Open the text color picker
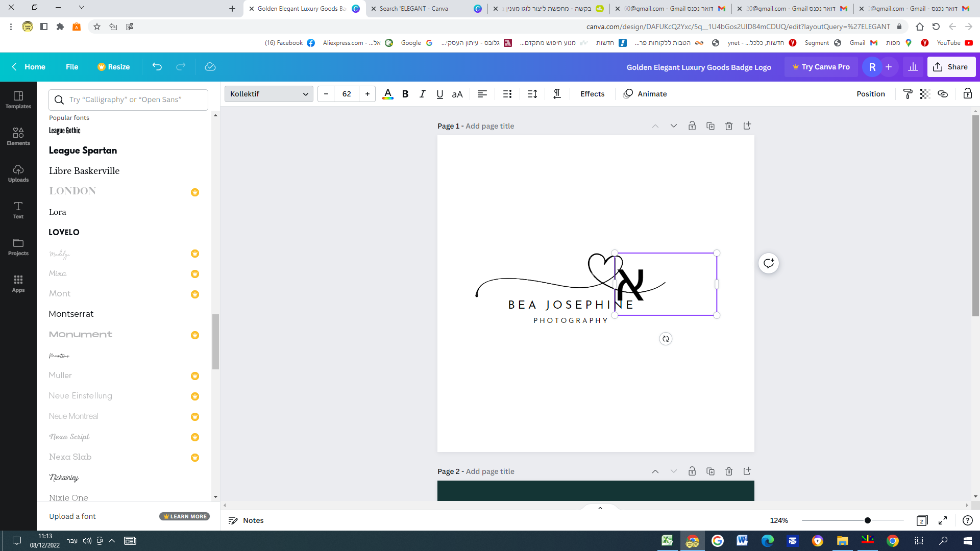The image size is (980, 551). (388, 94)
